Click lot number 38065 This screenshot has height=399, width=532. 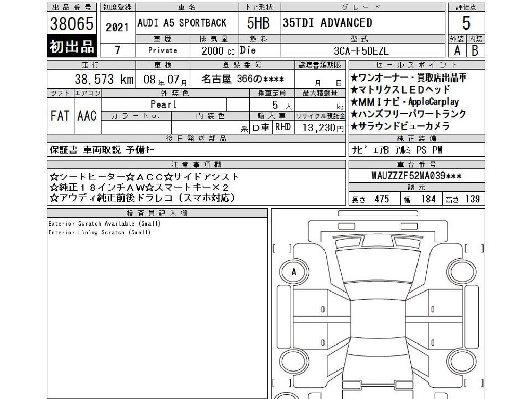tap(72, 23)
